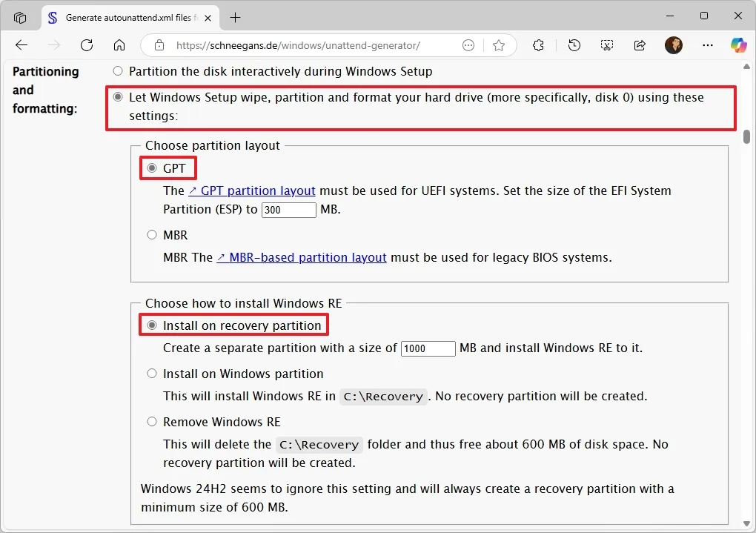Select the 'Remove Windows RE' radio button
Image resolution: width=756 pixels, height=533 pixels.
152,422
